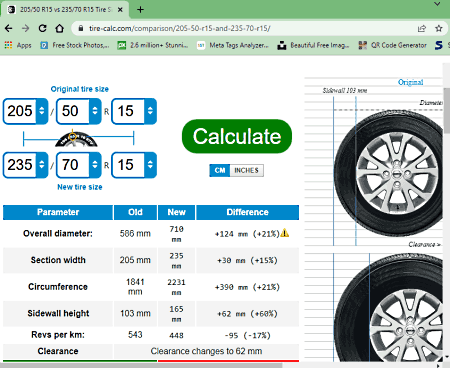This screenshot has height=368, width=450.
Task: Click the address bar URL
Action: (x=180, y=28)
